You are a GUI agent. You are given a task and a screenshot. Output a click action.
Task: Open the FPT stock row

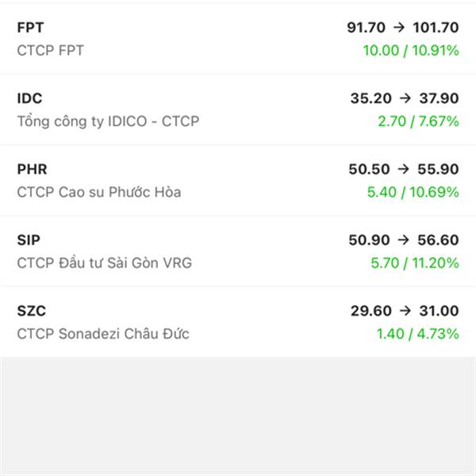(238, 38)
